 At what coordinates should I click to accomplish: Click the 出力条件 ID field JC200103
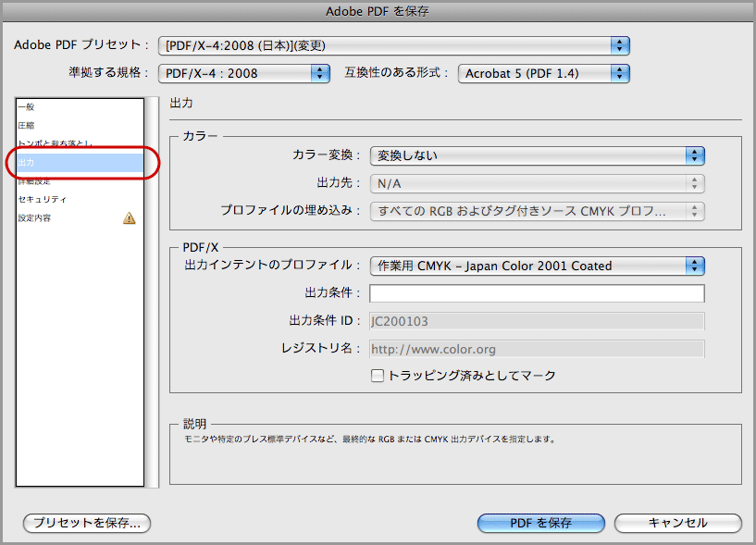coord(537,321)
